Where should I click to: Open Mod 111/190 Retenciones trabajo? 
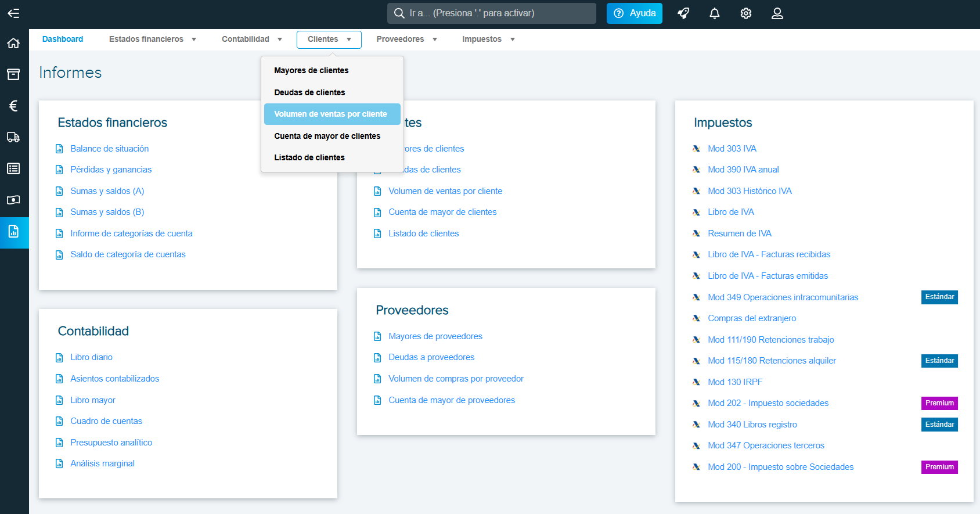tap(770, 340)
